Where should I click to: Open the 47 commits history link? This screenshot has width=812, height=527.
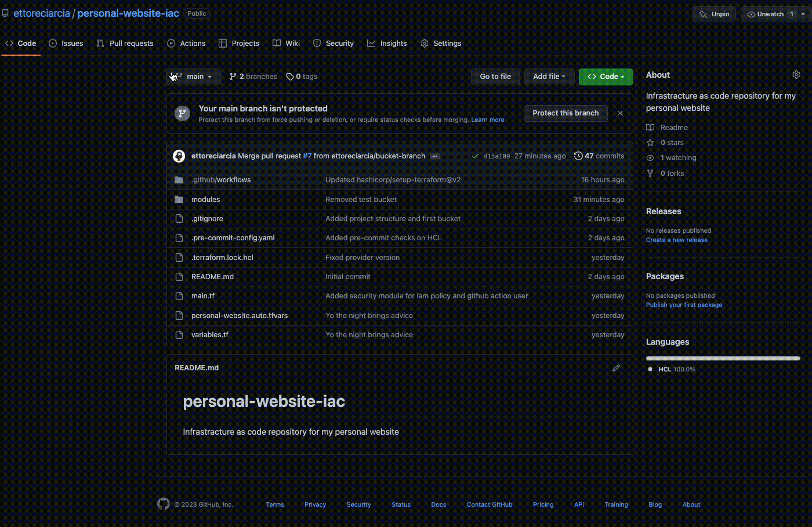point(599,156)
